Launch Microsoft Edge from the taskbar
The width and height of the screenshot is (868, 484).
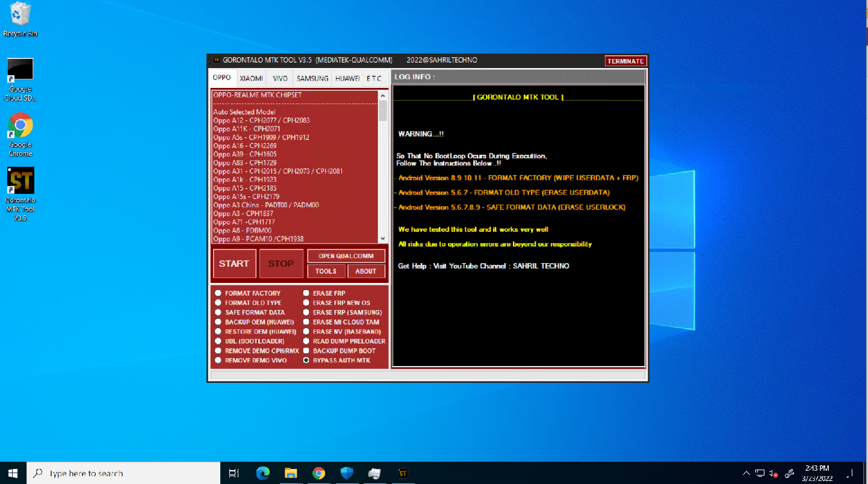pyautogui.click(x=263, y=473)
